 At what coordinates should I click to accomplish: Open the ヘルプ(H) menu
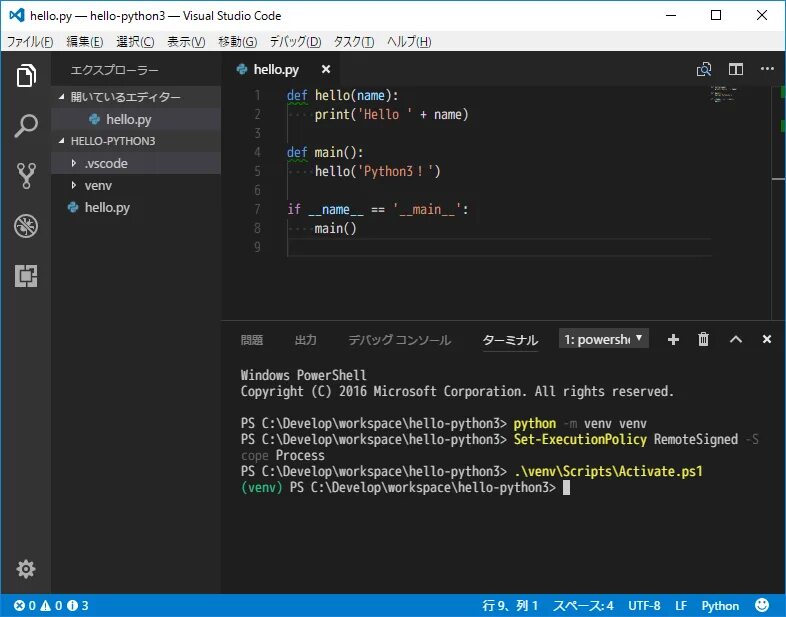409,42
